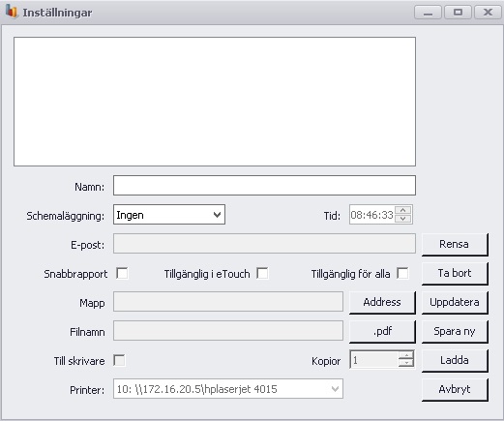Viewport: 504px width, 421px height.
Task: Expand the Printer selection dropdown
Action: point(228,389)
